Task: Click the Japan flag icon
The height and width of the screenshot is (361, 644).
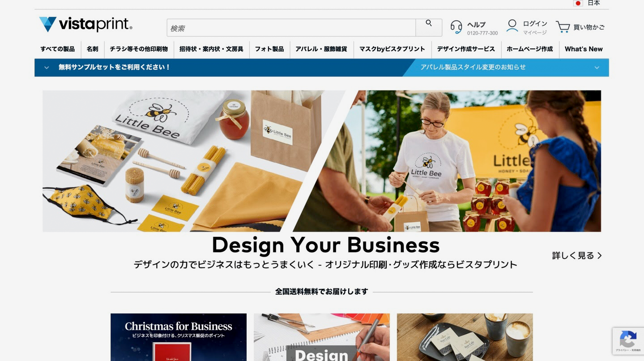Action: (578, 3)
